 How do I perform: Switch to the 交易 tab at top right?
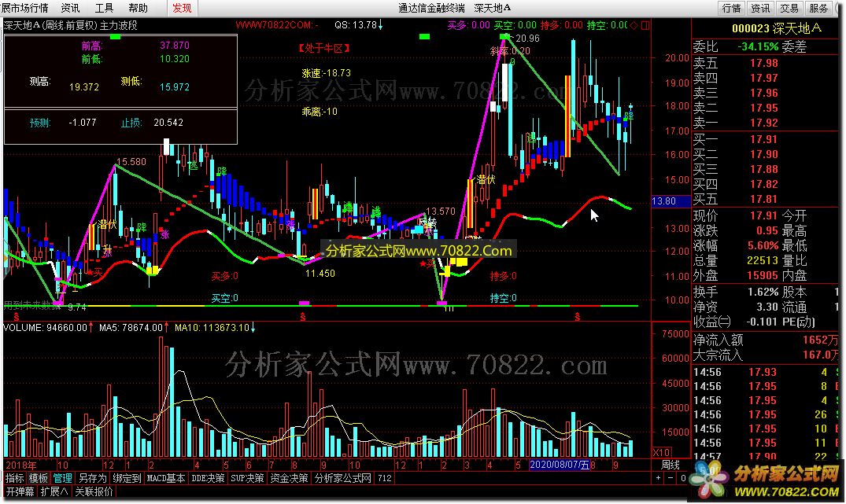789,8
